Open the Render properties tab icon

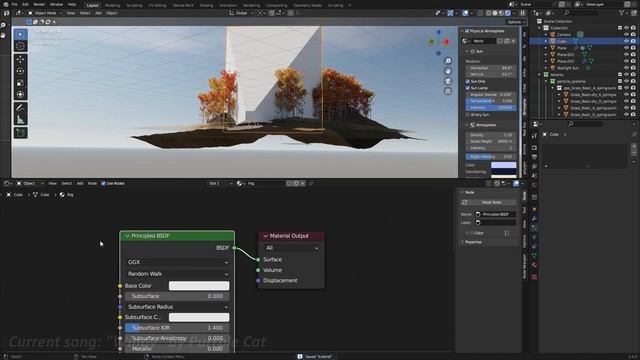coord(534,148)
